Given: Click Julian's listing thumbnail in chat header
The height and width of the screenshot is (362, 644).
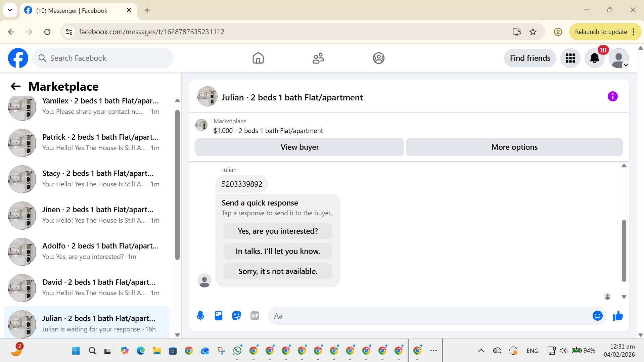Looking at the screenshot, I should (207, 96).
